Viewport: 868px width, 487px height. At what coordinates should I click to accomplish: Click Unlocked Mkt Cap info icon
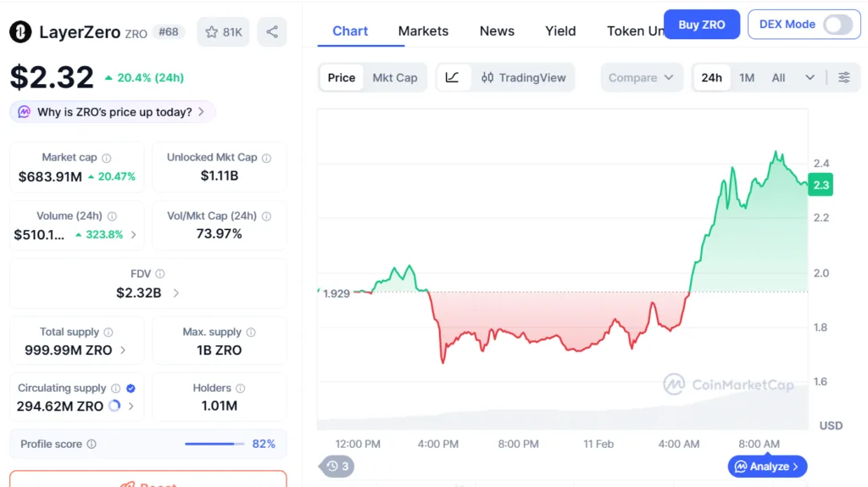[x=266, y=158]
